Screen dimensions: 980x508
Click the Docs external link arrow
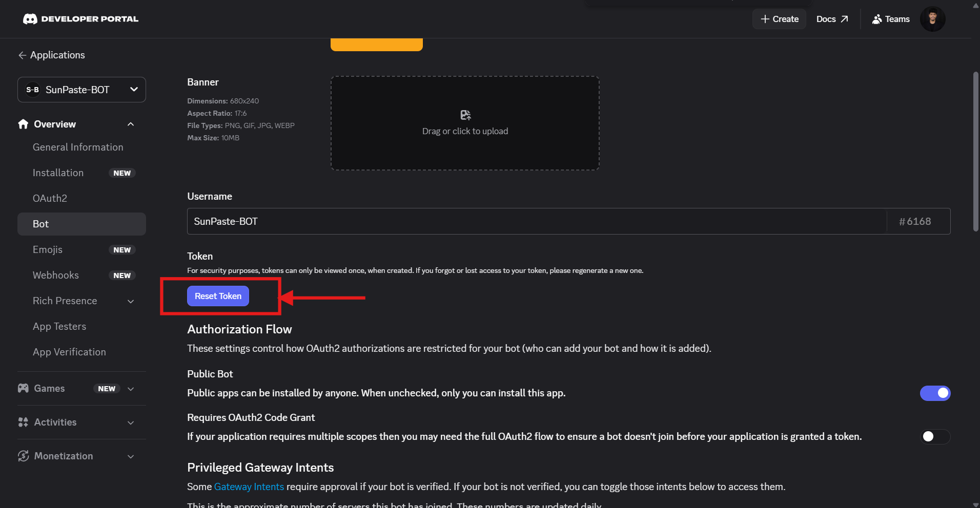(x=844, y=19)
